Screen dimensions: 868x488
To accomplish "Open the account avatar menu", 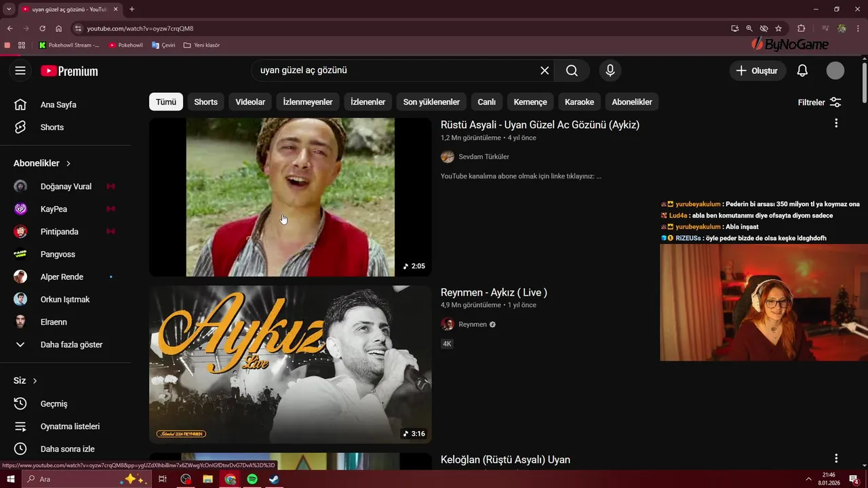I will coord(835,70).
